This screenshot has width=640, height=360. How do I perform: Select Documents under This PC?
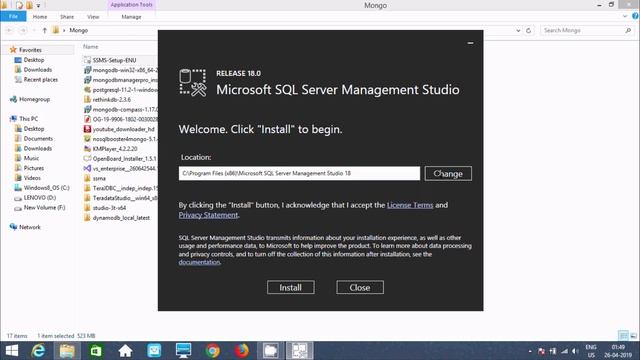click(x=38, y=139)
